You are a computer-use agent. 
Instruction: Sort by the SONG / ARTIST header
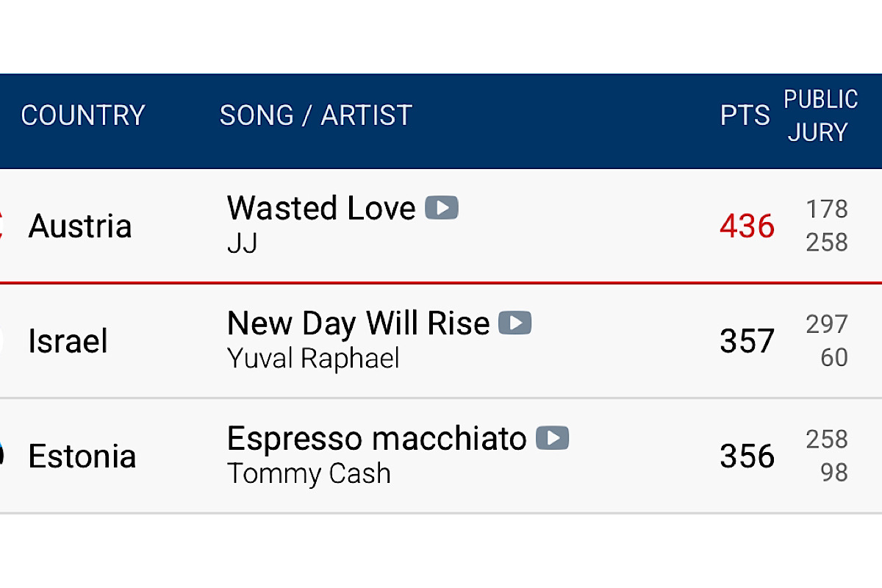click(316, 115)
